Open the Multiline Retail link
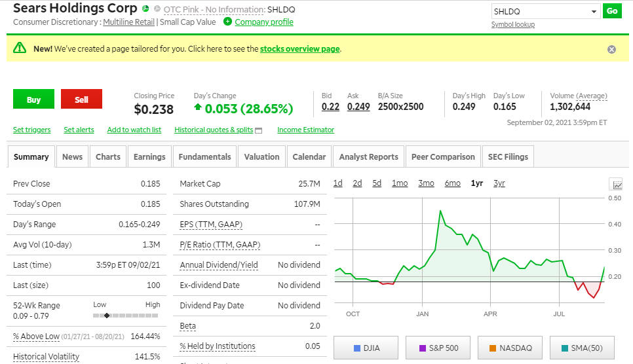The width and height of the screenshot is (633, 364). point(129,22)
